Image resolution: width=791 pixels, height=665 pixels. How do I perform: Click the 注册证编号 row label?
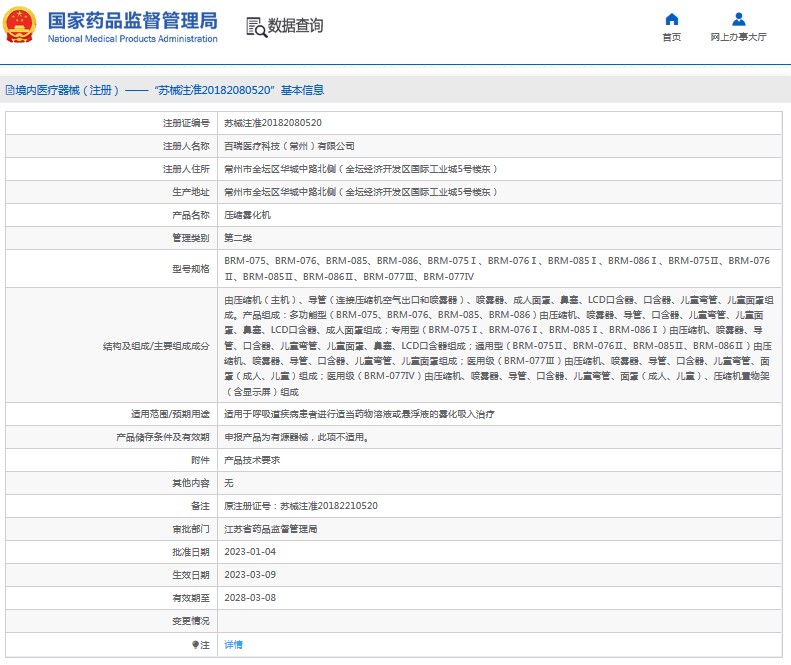point(186,123)
